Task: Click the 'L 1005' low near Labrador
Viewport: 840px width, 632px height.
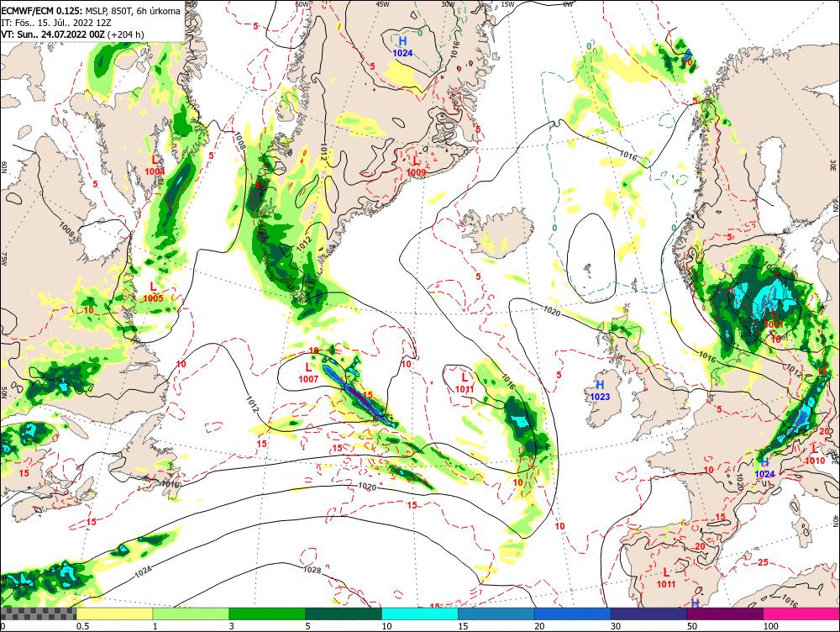Action: (x=153, y=292)
